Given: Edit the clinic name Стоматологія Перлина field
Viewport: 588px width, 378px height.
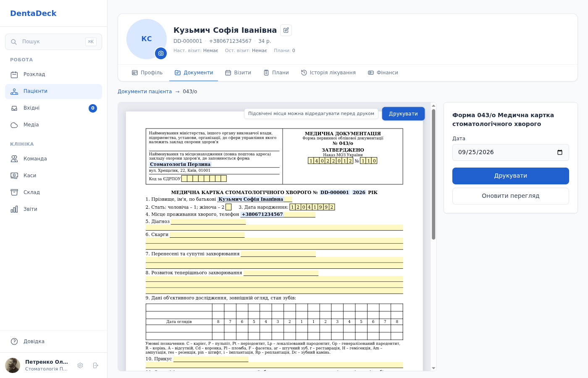Looking at the screenshot, I should (x=180, y=164).
